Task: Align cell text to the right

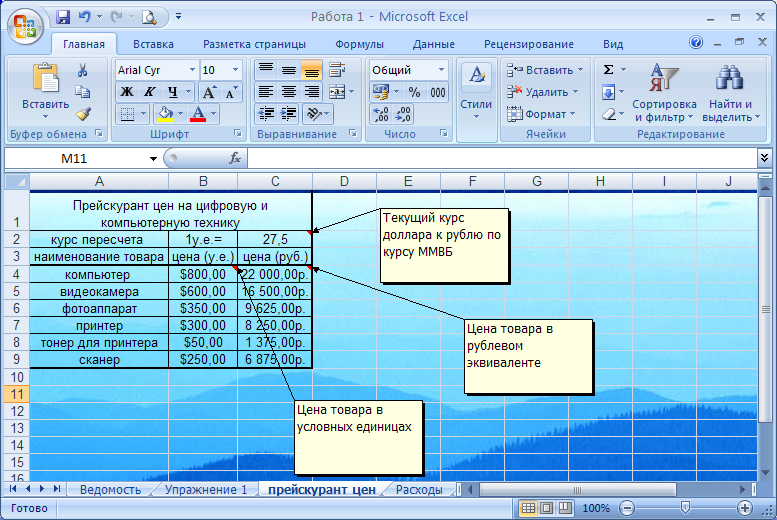Action: 312,92
